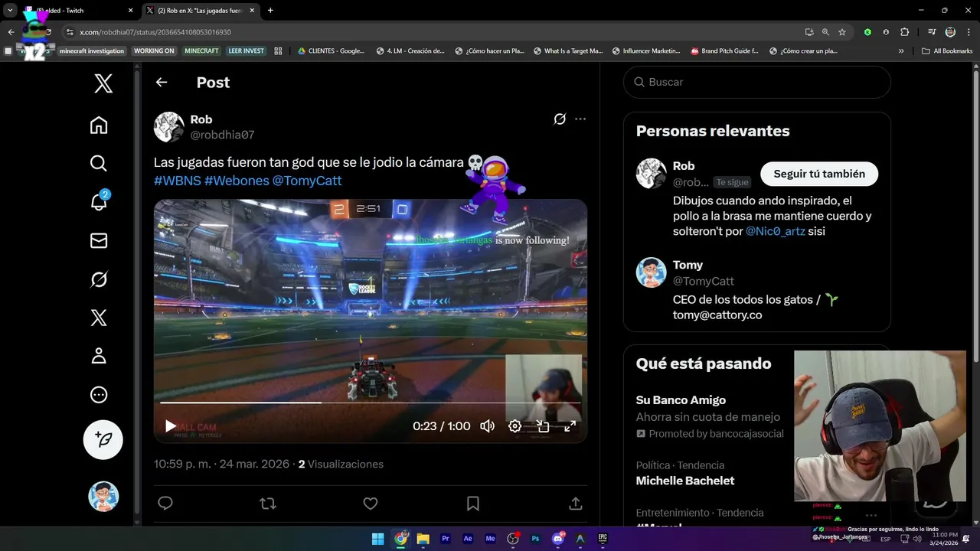
Task: Click the compose post feather button
Action: [103, 439]
